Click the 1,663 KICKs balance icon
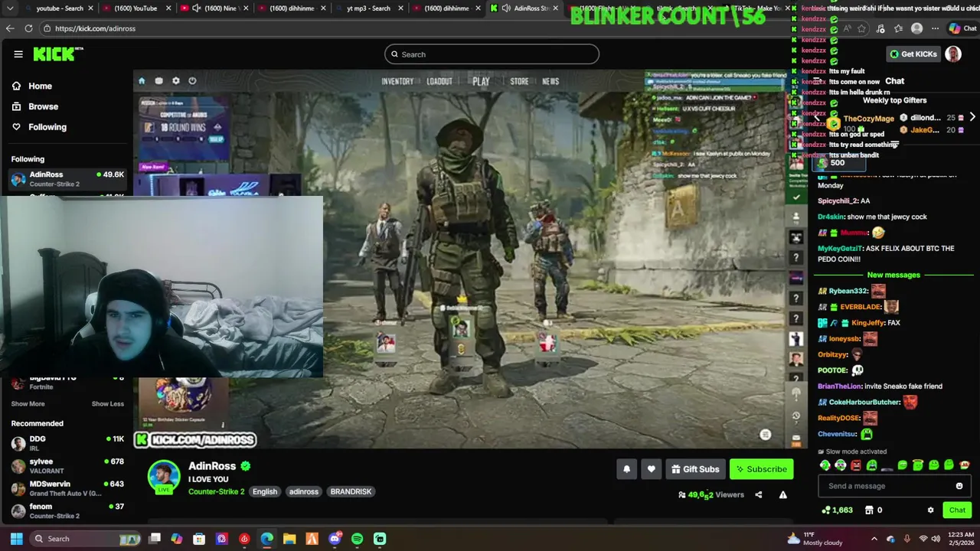Screen dimensions: 980x551 click(826, 510)
